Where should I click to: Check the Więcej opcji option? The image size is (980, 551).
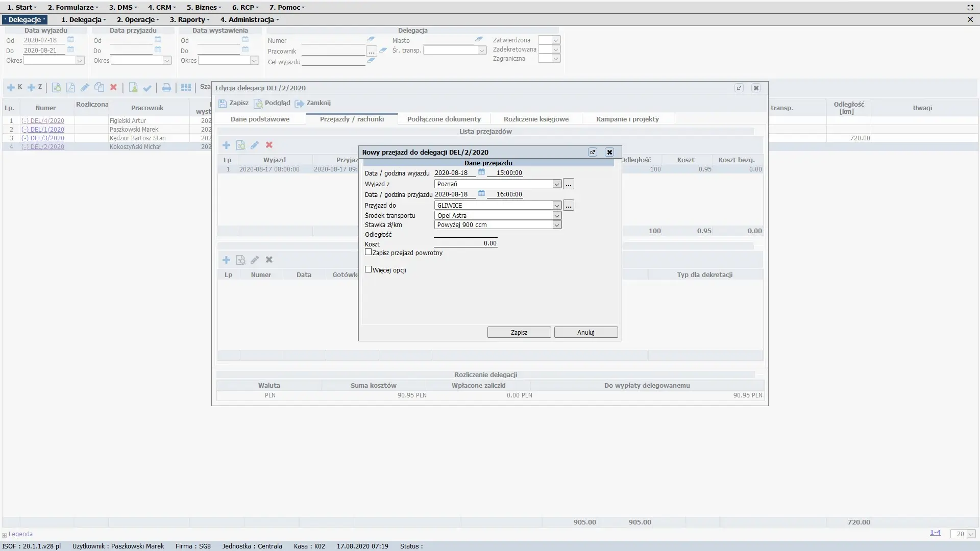368,269
